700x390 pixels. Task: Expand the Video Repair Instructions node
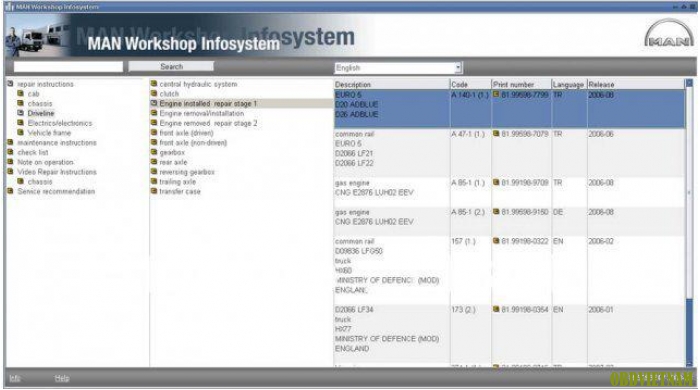(10, 171)
